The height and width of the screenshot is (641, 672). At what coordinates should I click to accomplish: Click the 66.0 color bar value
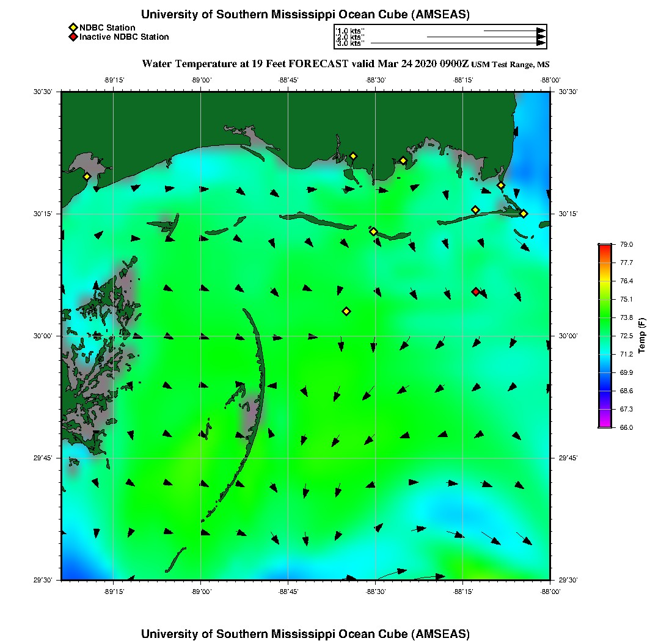[626, 427]
